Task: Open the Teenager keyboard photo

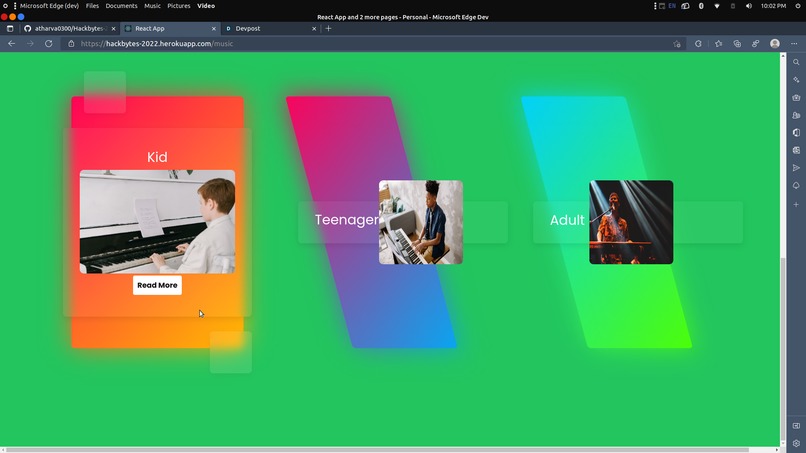Action: [421, 222]
